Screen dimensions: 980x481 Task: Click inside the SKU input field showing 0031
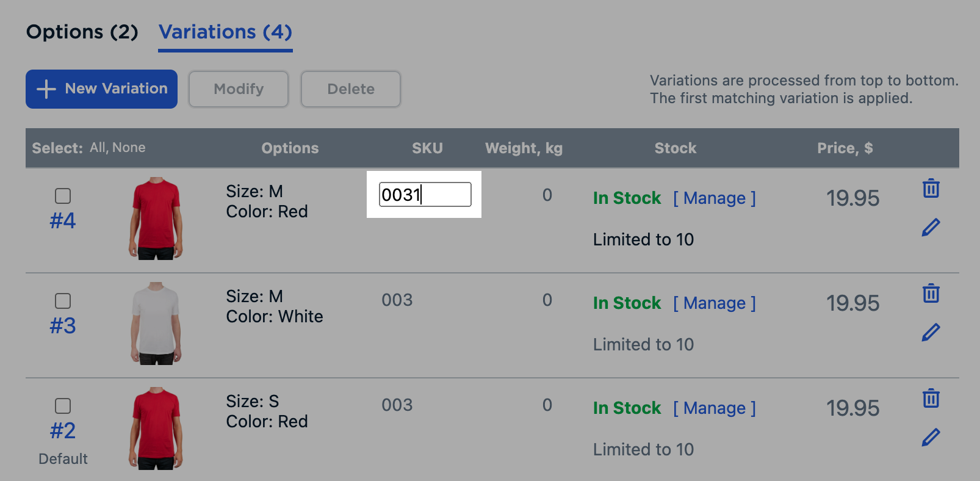tap(424, 194)
